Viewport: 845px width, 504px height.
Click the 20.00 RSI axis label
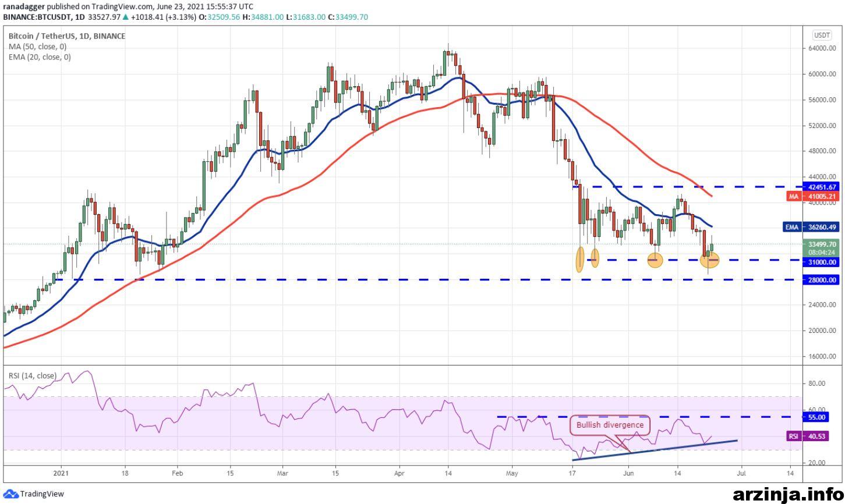pyautogui.click(x=817, y=463)
